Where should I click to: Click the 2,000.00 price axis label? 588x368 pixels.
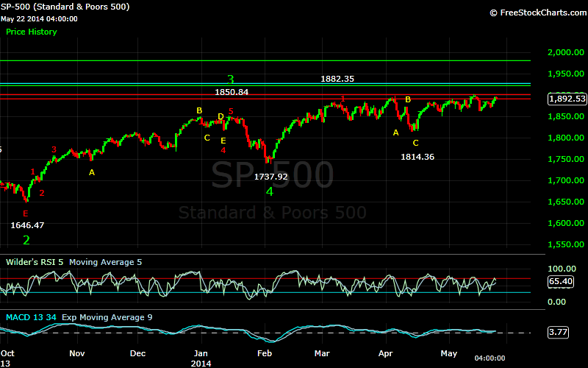pos(566,52)
